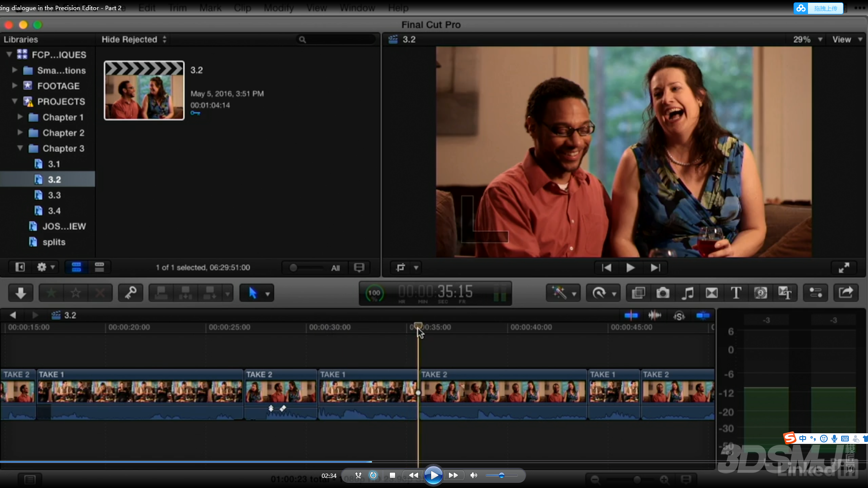Click the Share project button
The image size is (868, 488).
pyautogui.click(x=846, y=293)
